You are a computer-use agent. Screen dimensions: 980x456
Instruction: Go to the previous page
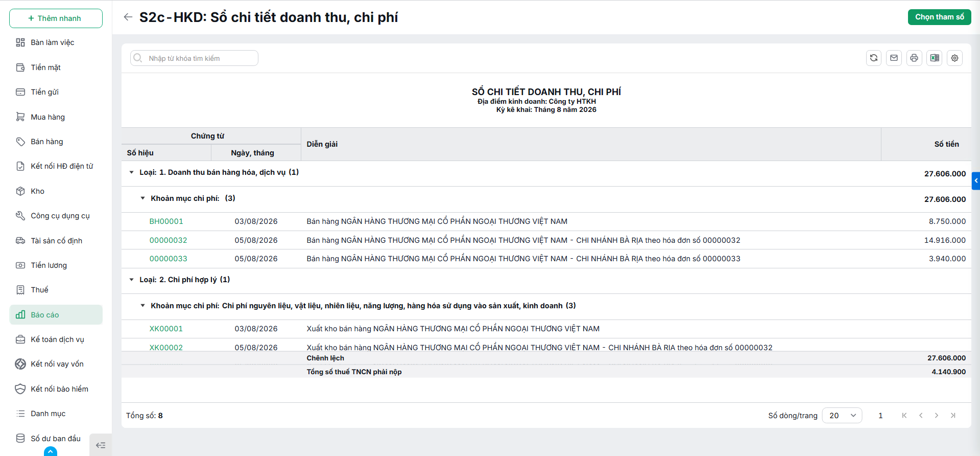click(x=921, y=416)
